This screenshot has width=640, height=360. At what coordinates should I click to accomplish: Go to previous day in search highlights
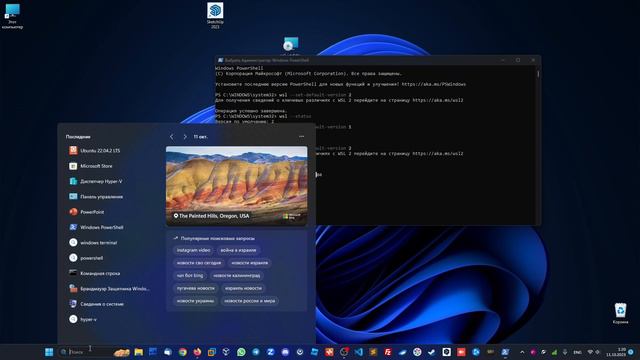pos(171,137)
